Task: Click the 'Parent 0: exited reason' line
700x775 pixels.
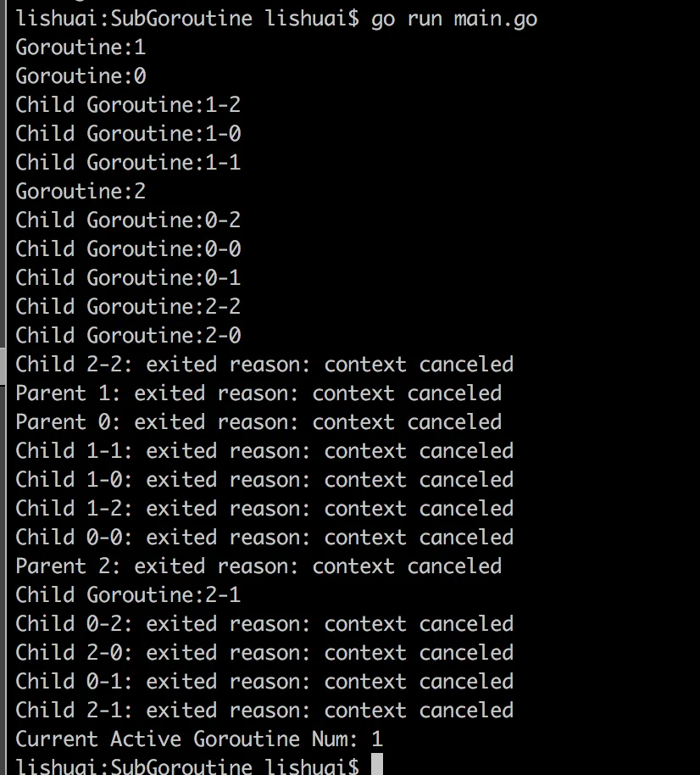Action: pos(258,421)
